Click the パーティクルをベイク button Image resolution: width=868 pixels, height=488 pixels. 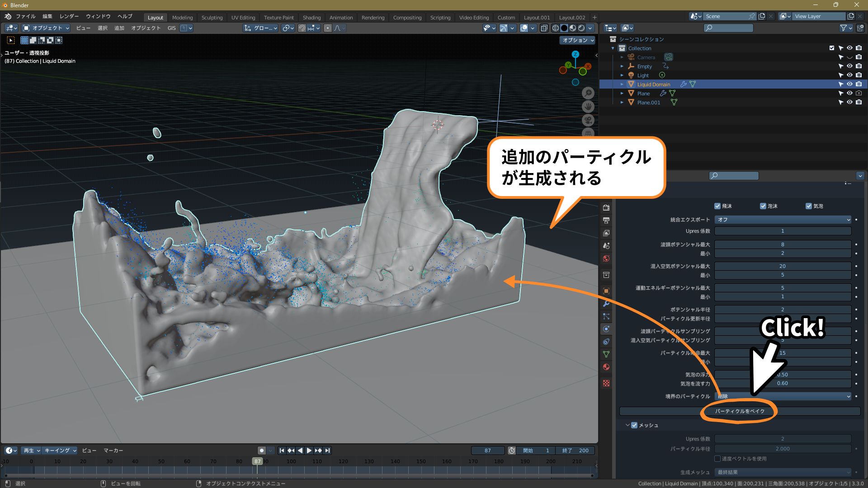[740, 411]
